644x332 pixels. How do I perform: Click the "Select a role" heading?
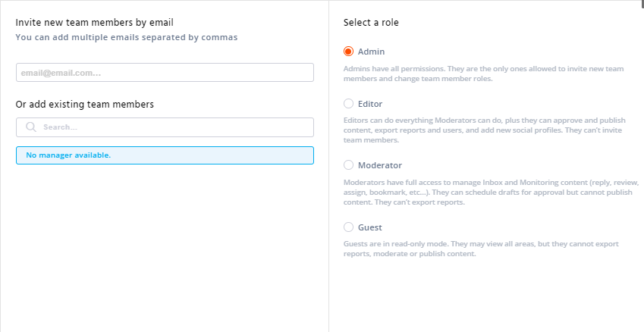[x=371, y=22]
